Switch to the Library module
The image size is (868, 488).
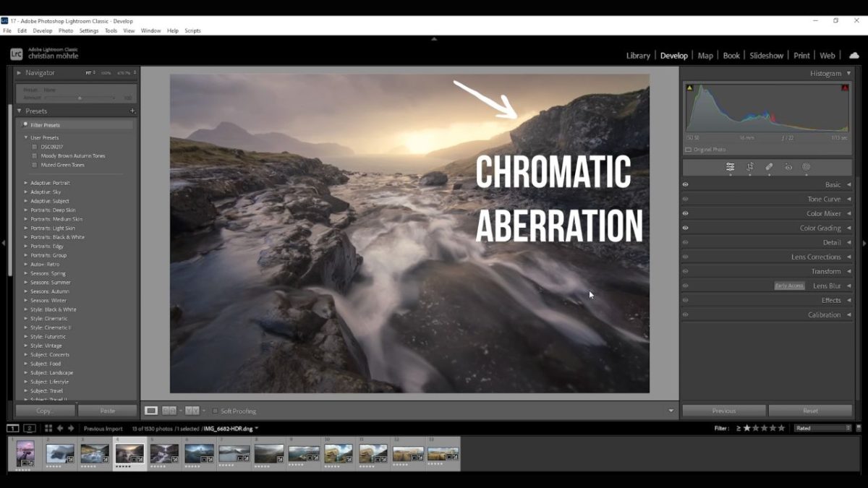(637, 55)
